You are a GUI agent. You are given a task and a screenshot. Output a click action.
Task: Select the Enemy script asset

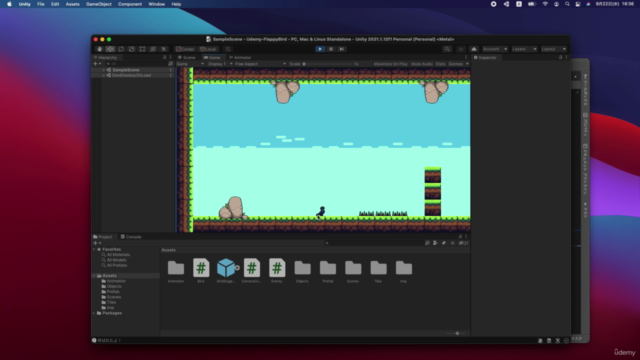[277, 268]
